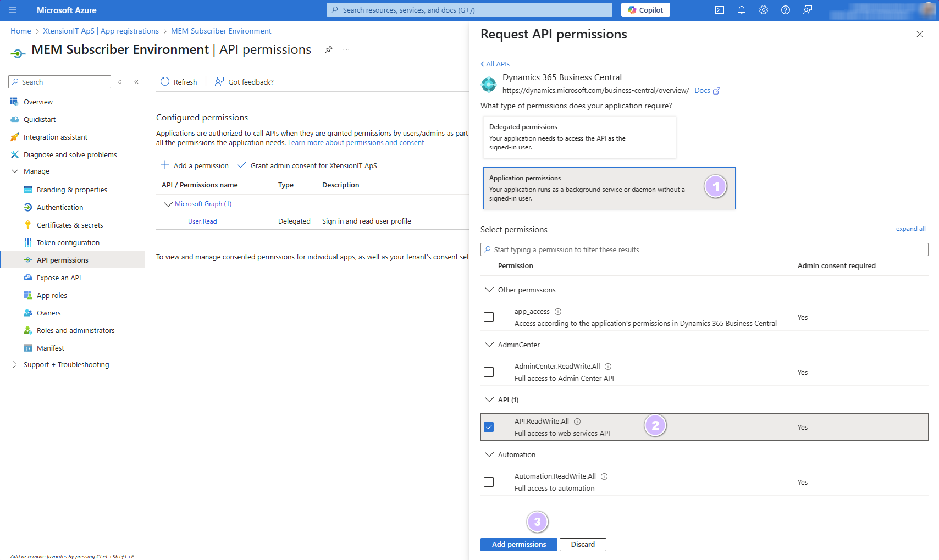Click the feedback icon in the top bar

tap(807, 10)
